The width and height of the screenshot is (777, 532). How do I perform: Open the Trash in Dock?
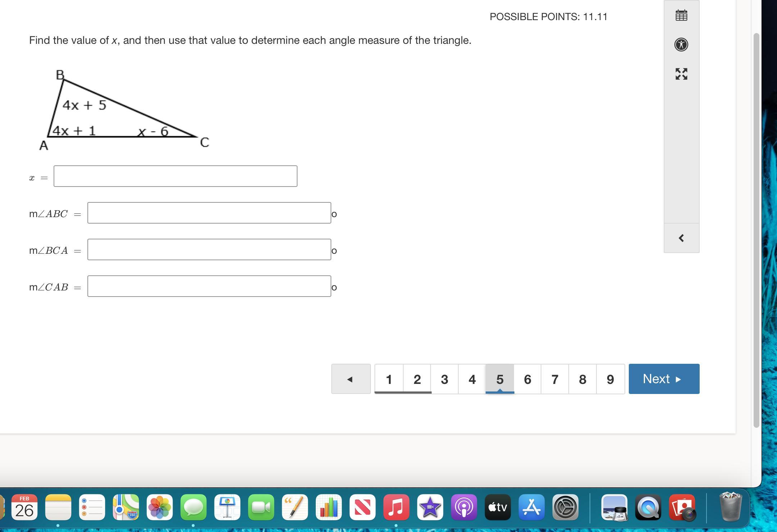[730, 507]
